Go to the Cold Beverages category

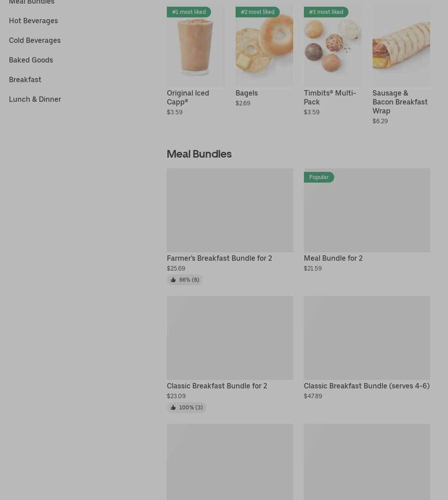point(35,41)
